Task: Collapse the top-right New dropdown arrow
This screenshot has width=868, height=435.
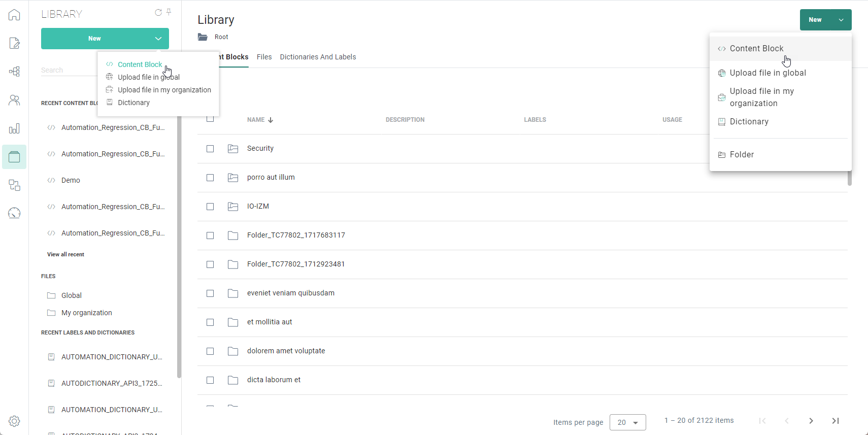Action: (x=841, y=20)
